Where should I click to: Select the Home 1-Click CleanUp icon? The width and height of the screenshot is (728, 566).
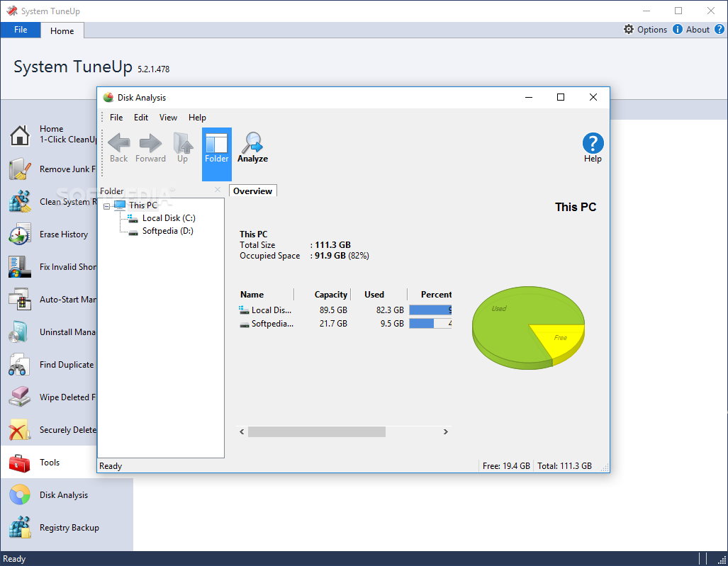(20, 135)
